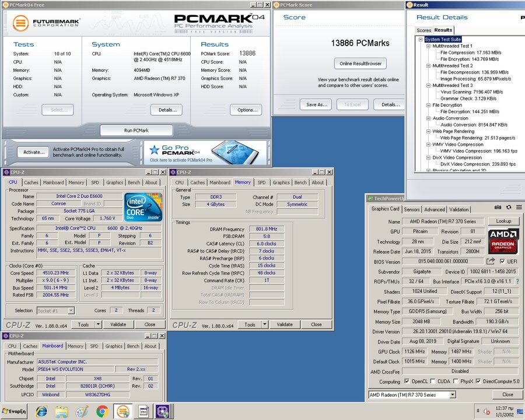Collapse Multithreaded Test 2 node
This screenshot has width=525, height=420.
[x=428, y=66]
